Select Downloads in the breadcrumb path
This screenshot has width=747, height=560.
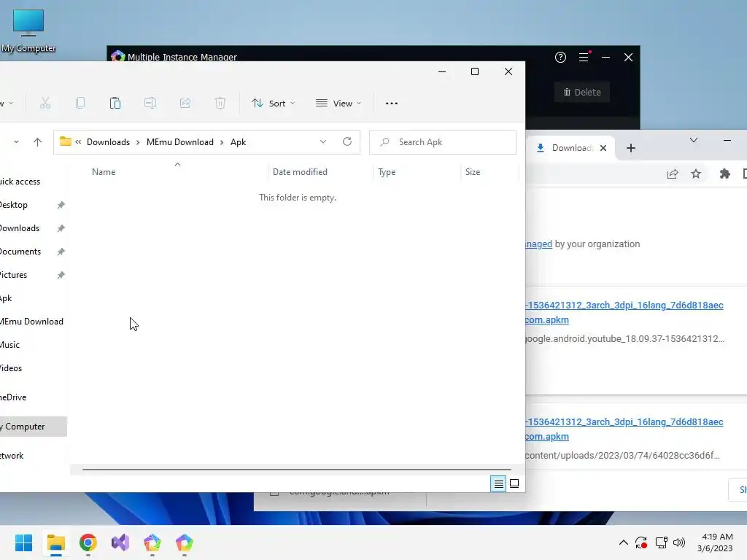click(x=108, y=142)
